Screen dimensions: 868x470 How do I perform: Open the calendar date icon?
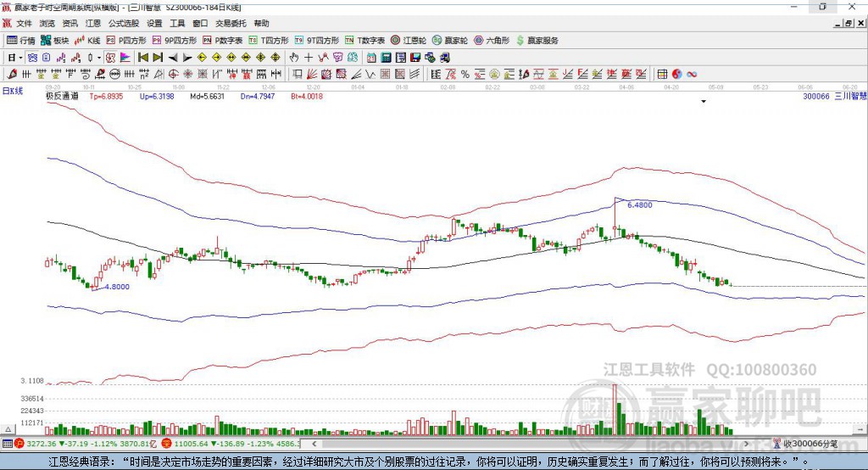pos(371,58)
